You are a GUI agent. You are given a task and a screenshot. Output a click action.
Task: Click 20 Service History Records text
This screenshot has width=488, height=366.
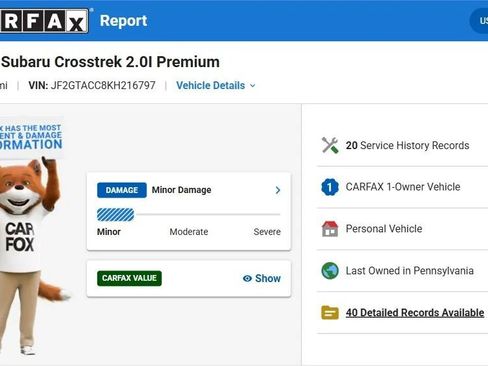(x=407, y=145)
